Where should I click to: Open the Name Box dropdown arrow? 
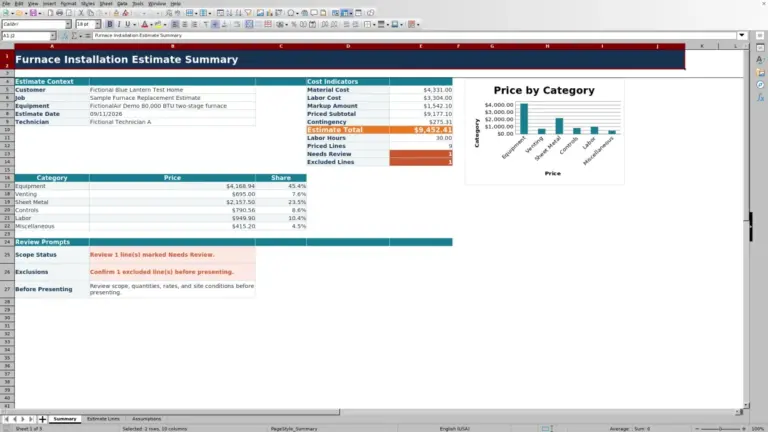[x=53, y=36]
